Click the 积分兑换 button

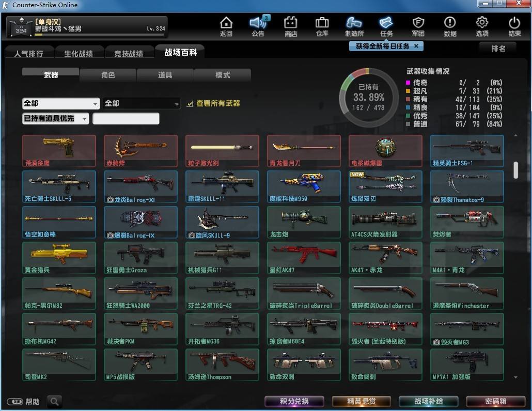(x=294, y=401)
